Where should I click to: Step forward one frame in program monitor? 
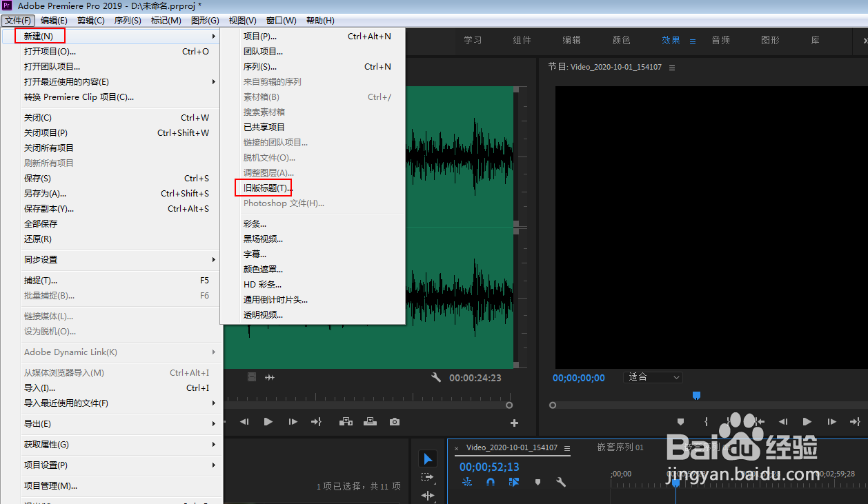point(832,421)
